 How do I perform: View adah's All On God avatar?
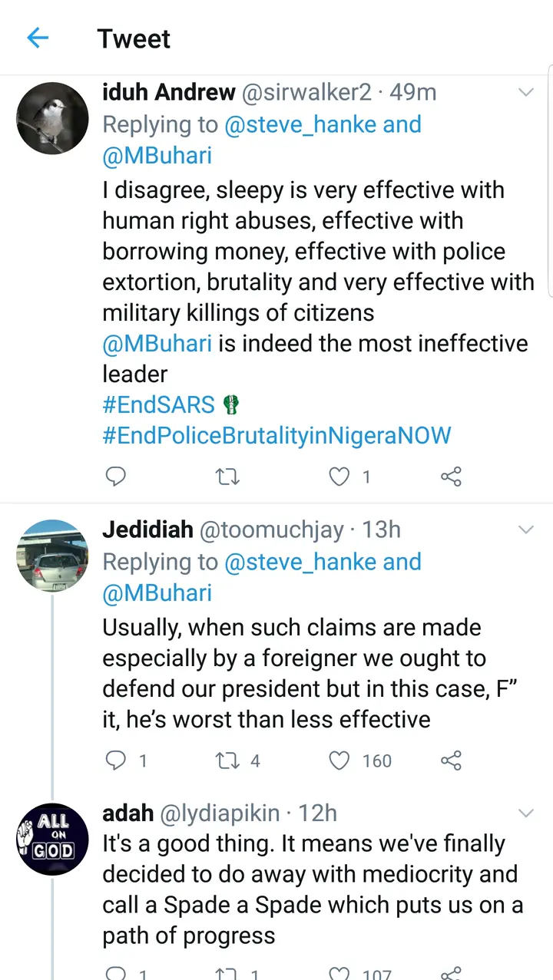click(52, 840)
